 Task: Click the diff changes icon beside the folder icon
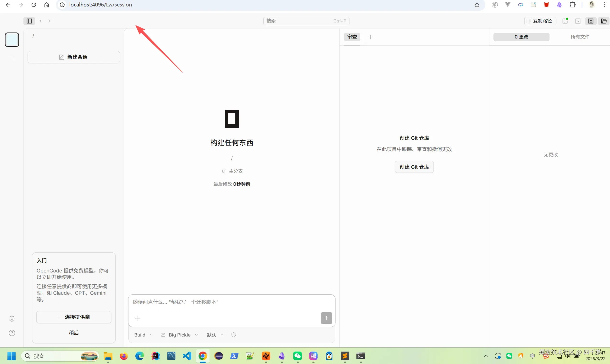(591, 21)
